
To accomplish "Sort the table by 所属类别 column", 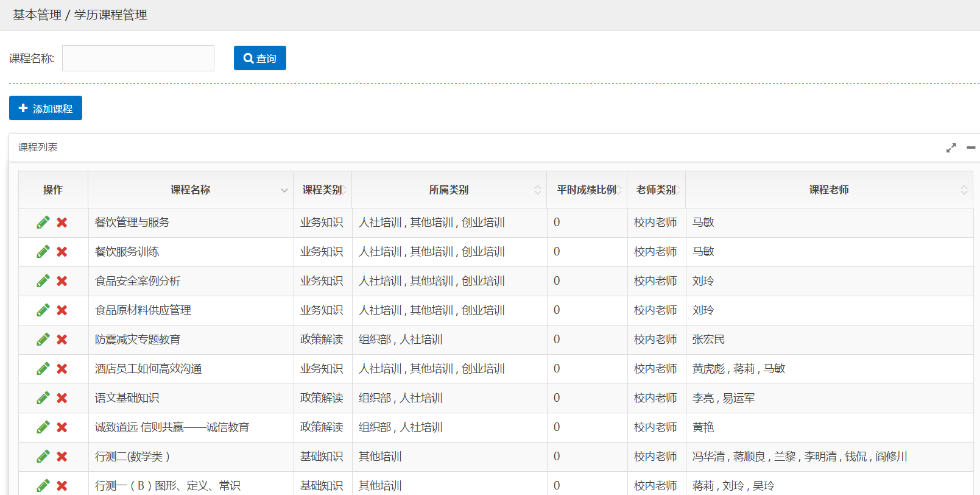I will click(x=449, y=190).
